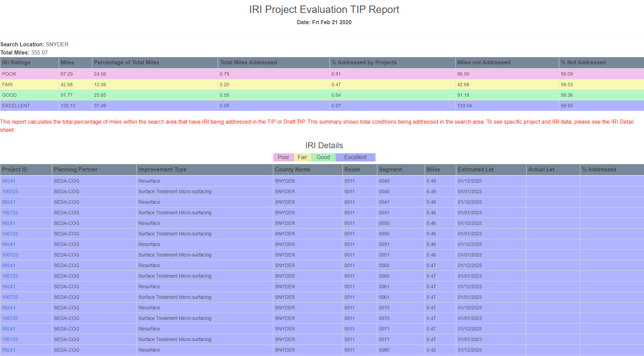Select the Poor legend color swatch
The image size is (644, 356).
pos(283,157)
